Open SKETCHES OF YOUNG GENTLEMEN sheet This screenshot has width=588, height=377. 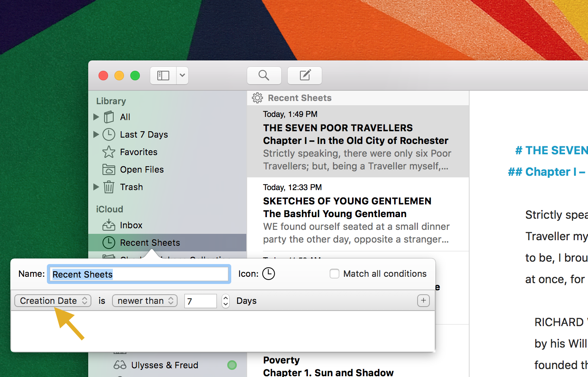coord(358,214)
